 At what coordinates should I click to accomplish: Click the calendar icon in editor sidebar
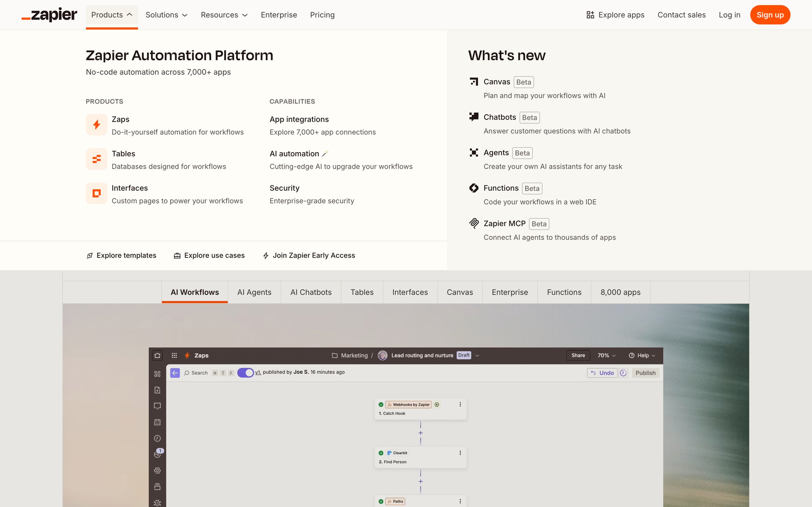click(x=157, y=422)
